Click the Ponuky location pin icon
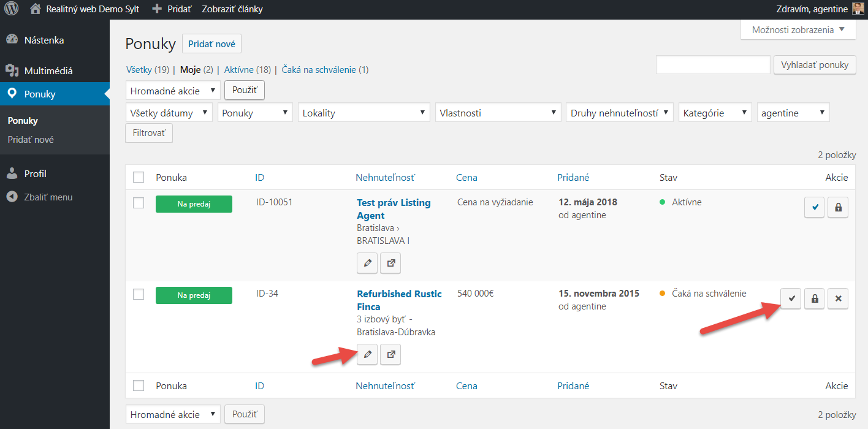 [x=12, y=94]
